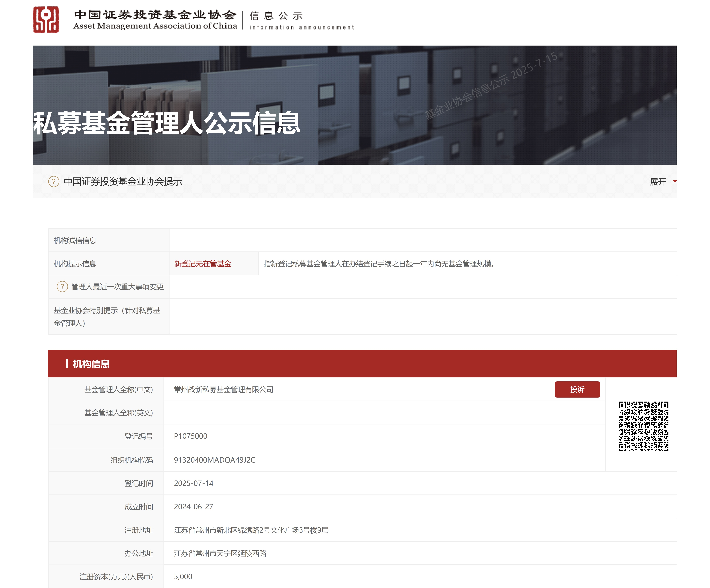Screen dimensions: 710x588
Task: Click the 登记时间 field label
Action: coord(139,483)
